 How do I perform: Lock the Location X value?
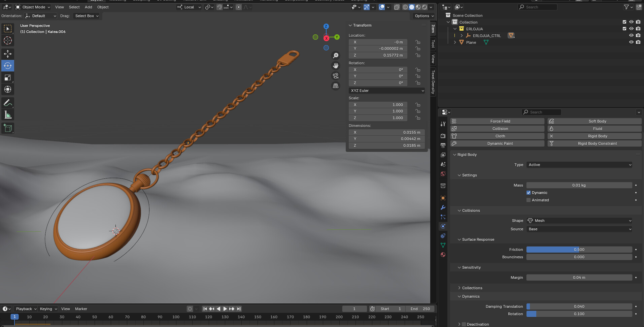click(418, 42)
